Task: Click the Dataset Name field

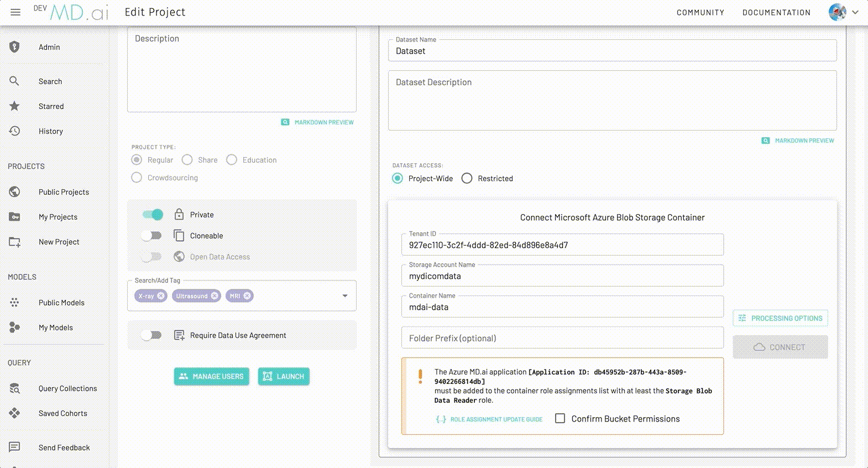Action: [612, 50]
